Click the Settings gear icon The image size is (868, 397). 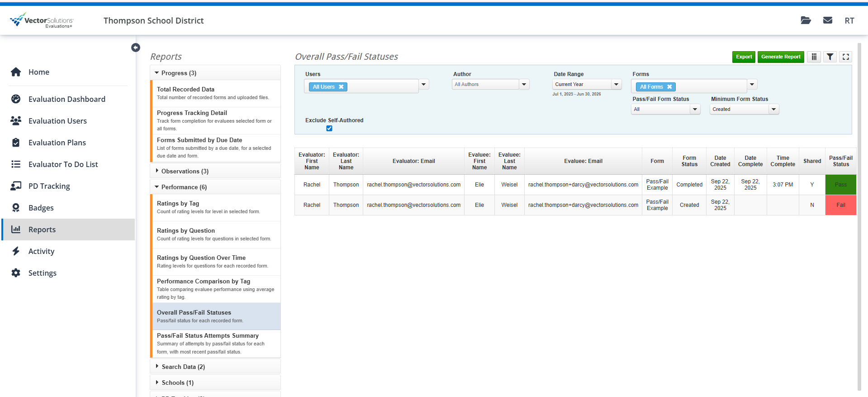pyautogui.click(x=16, y=273)
